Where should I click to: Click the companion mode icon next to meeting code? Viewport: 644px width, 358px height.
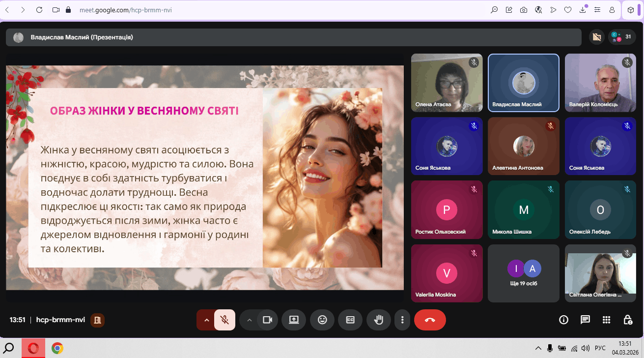(x=97, y=320)
